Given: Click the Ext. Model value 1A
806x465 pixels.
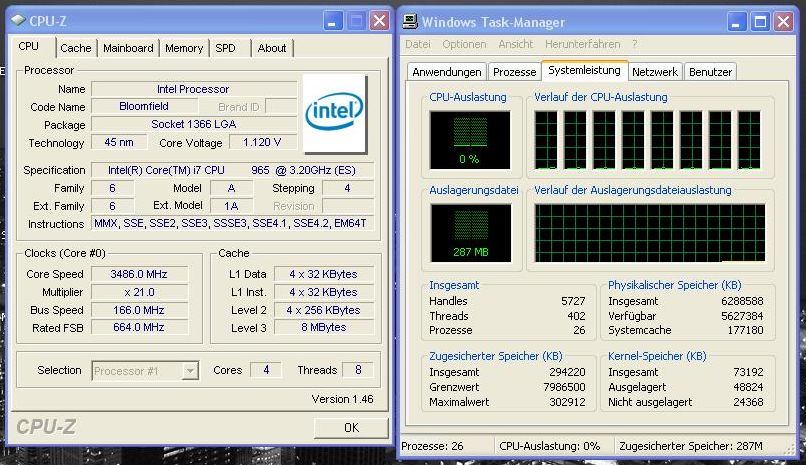Looking at the screenshot, I should (x=231, y=206).
